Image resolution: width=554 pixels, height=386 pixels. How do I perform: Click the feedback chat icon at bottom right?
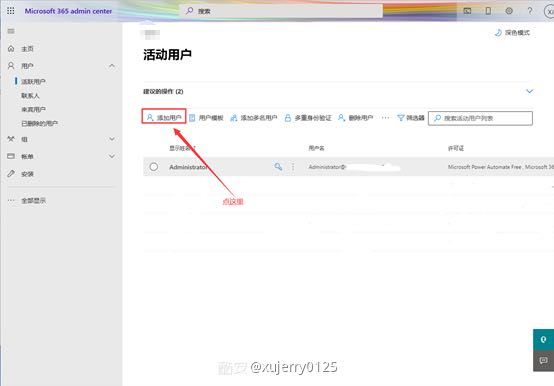coord(543,361)
